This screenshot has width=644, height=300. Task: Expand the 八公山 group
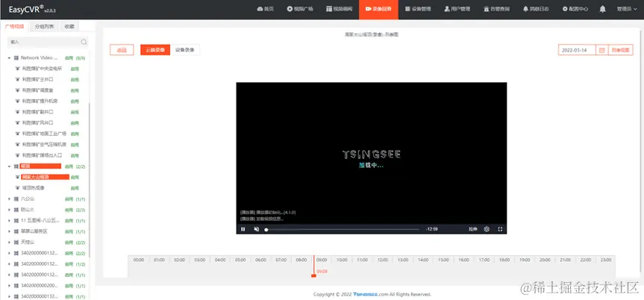pyautogui.click(x=9, y=199)
